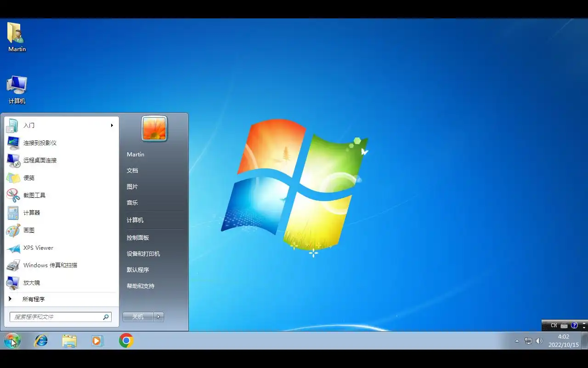Open Internet Explorer from the taskbar
Image resolution: width=588 pixels, height=368 pixels.
coord(41,341)
